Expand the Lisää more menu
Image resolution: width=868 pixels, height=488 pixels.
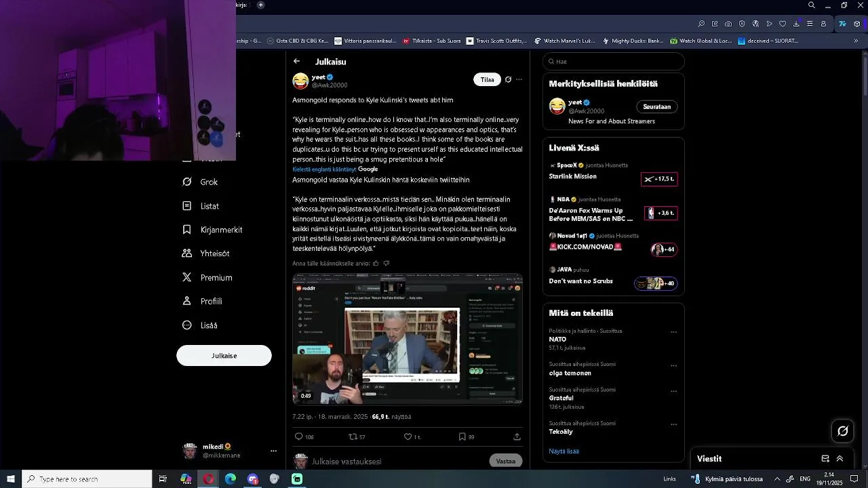click(200, 325)
